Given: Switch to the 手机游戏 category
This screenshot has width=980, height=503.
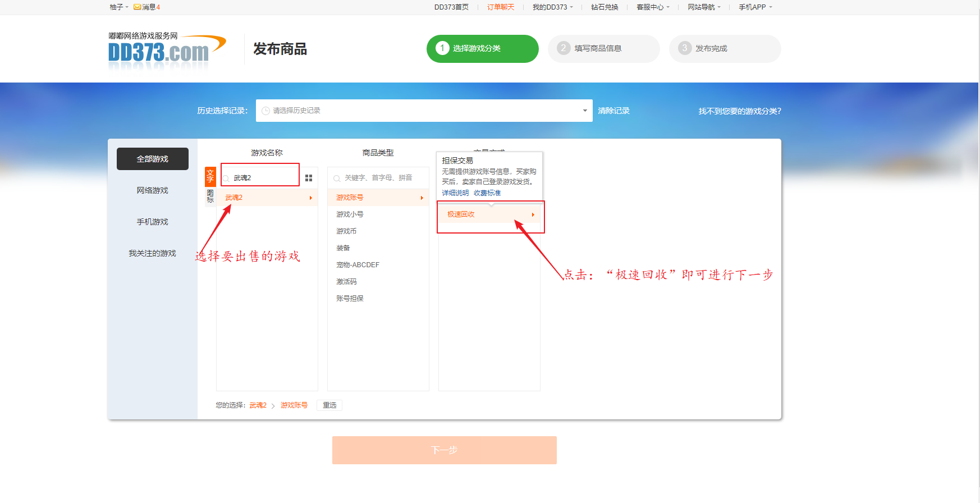Looking at the screenshot, I should (x=153, y=222).
